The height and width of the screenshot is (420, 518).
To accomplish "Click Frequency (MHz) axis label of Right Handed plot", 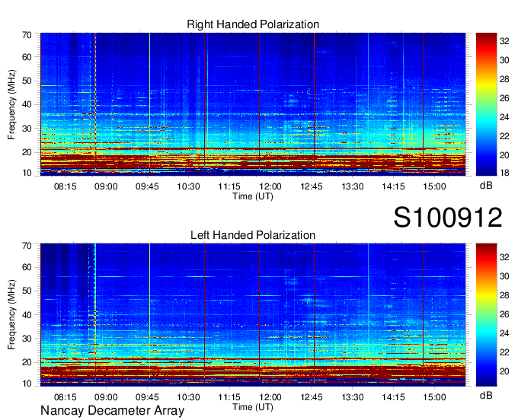I will (11, 104).
